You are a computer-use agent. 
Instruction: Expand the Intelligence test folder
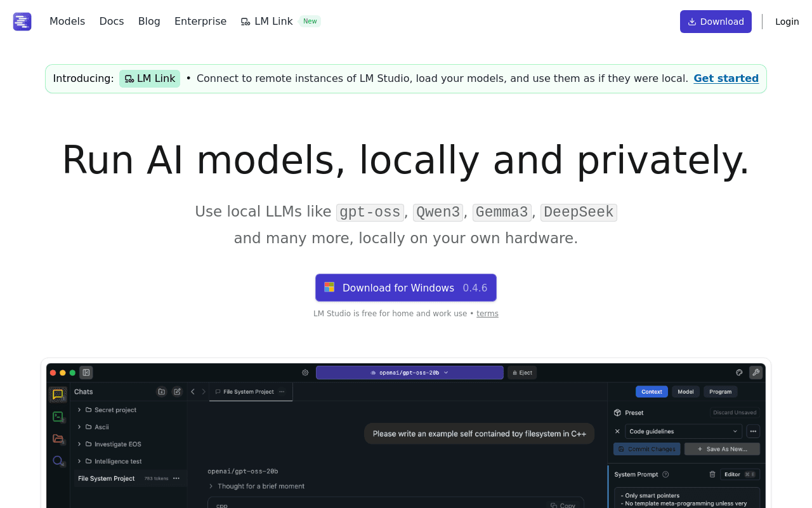[79, 461]
